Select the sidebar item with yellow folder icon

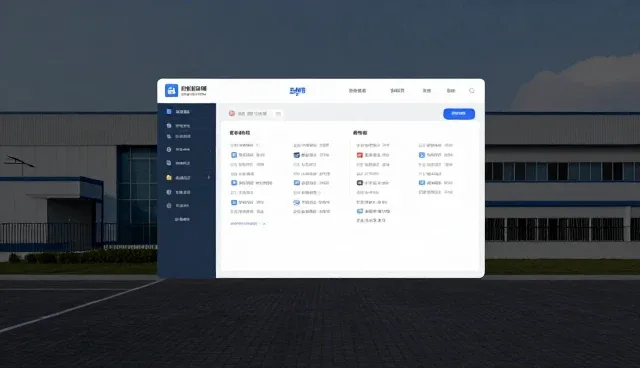coord(187,177)
